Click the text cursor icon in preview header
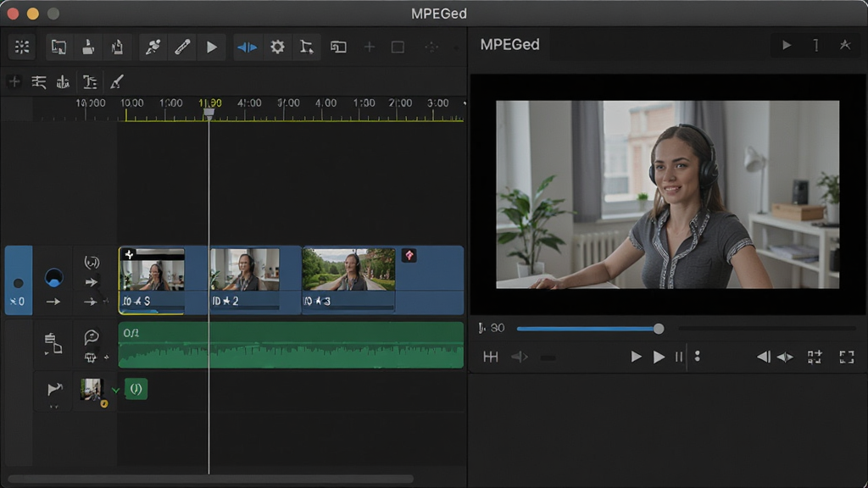The image size is (868, 488). (816, 46)
